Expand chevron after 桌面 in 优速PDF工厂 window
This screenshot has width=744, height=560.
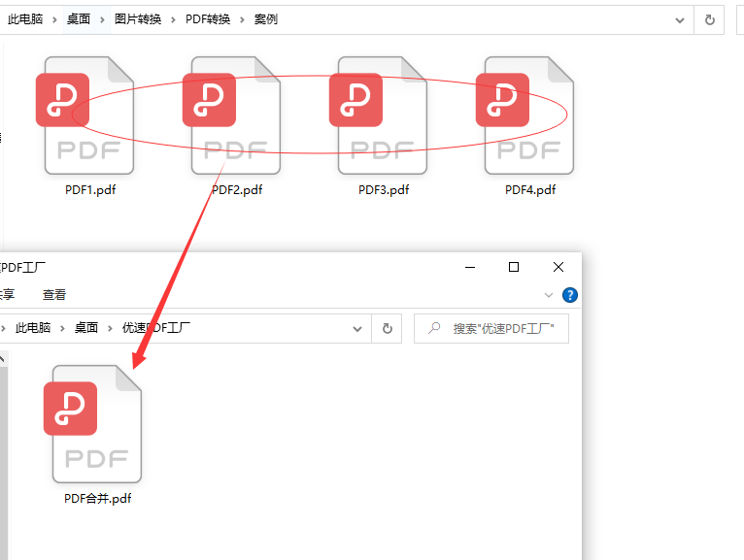pyautogui.click(x=110, y=329)
